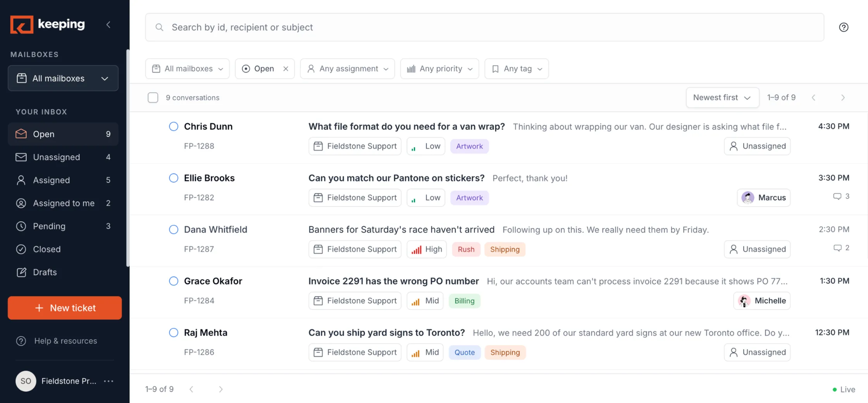Viewport: 868px width, 403px height.
Task: Click the Rush tag on FP-1287
Action: [x=466, y=249]
